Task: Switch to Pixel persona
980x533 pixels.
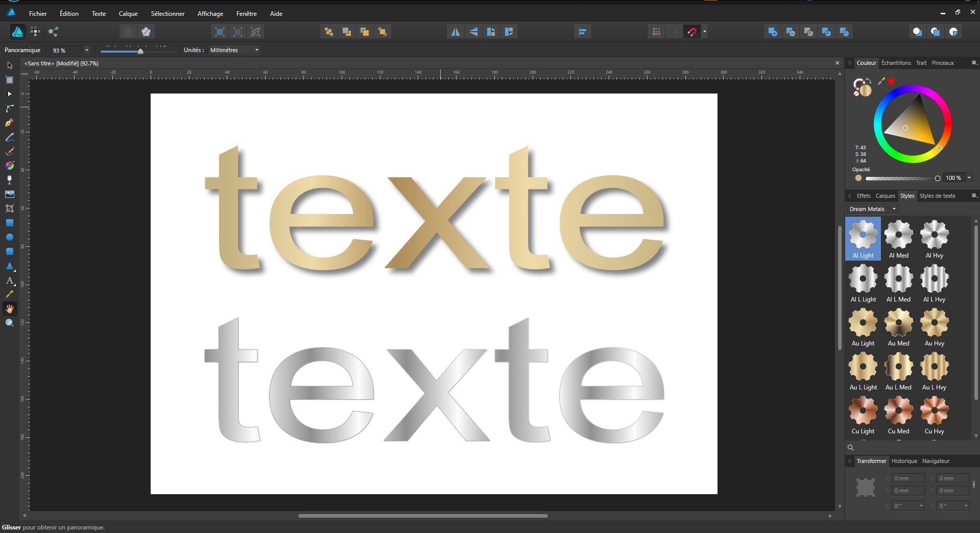Action: 35,32
